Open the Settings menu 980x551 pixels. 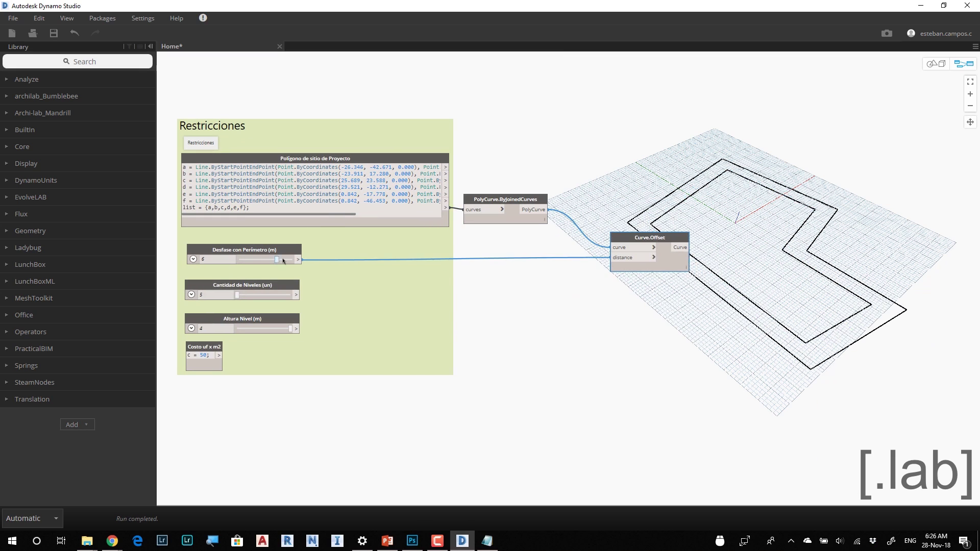142,18
